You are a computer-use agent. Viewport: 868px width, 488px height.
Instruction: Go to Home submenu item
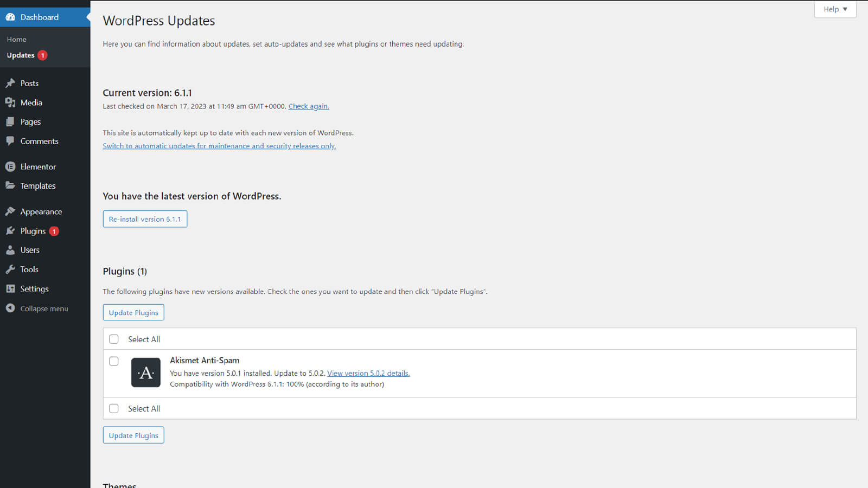[17, 40]
